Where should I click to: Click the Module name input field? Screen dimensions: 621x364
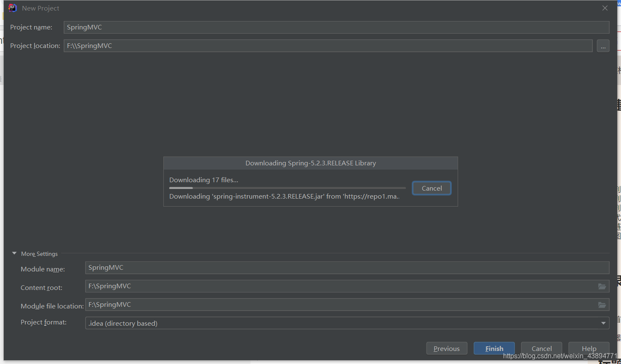click(347, 268)
